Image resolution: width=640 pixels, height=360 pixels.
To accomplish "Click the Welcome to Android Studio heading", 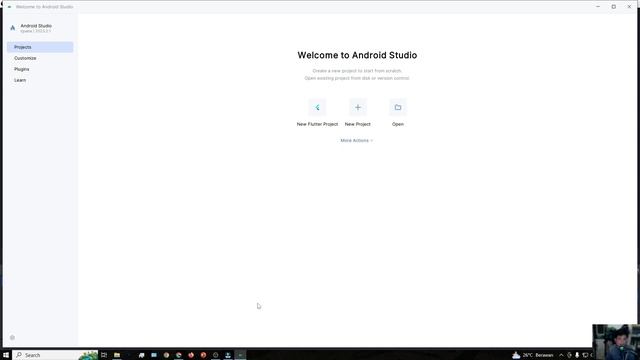I will 357,55.
